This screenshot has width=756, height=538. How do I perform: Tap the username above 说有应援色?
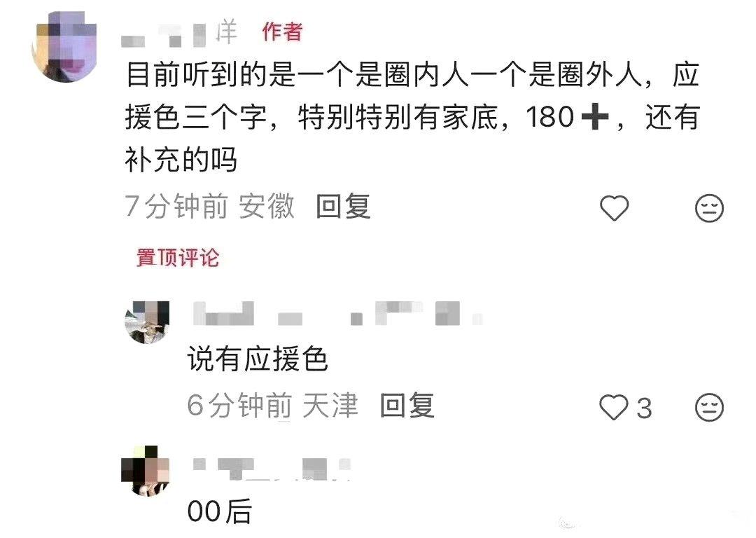[x=337, y=314]
